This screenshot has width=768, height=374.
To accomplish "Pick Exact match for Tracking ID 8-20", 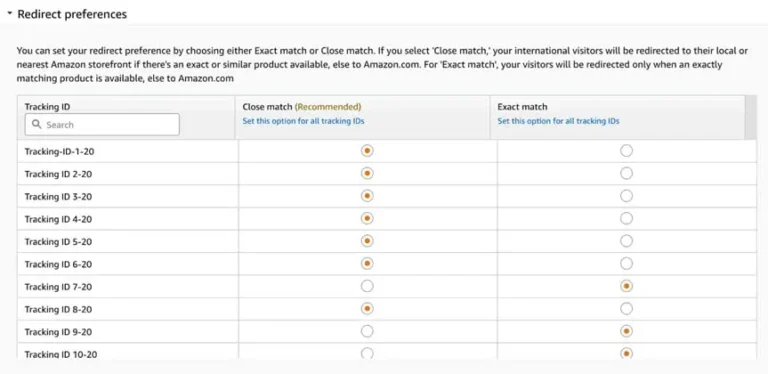I will coord(626,309).
